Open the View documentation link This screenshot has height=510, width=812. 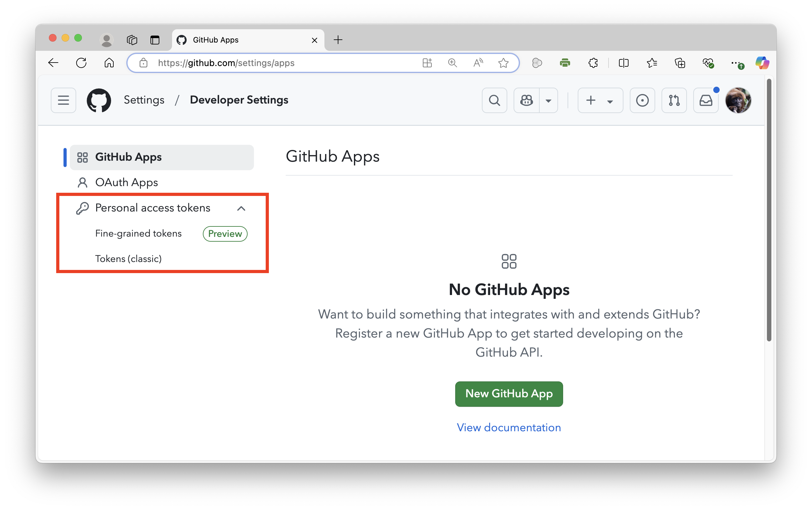pyautogui.click(x=509, y=427)
